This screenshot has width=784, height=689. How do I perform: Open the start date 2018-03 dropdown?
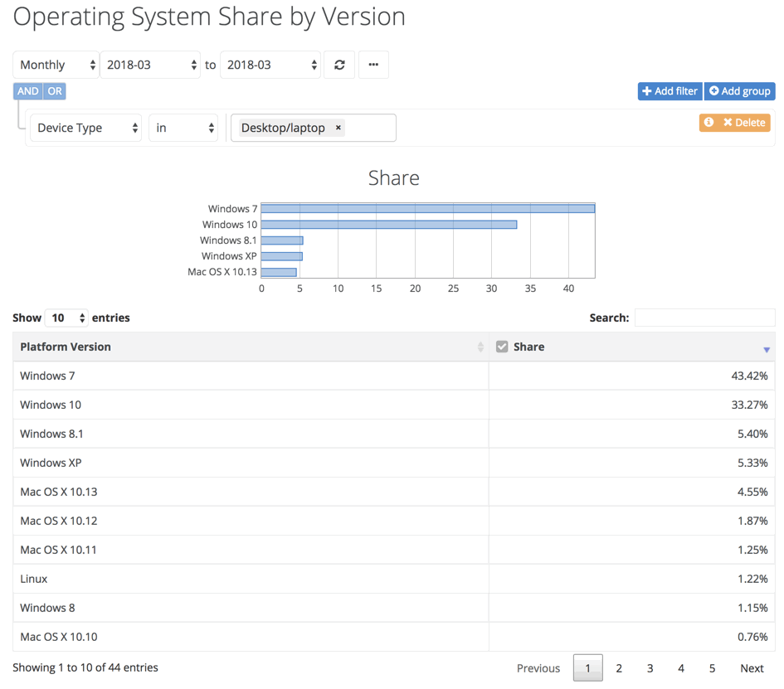pyautogui.click(x=150, y=65)
